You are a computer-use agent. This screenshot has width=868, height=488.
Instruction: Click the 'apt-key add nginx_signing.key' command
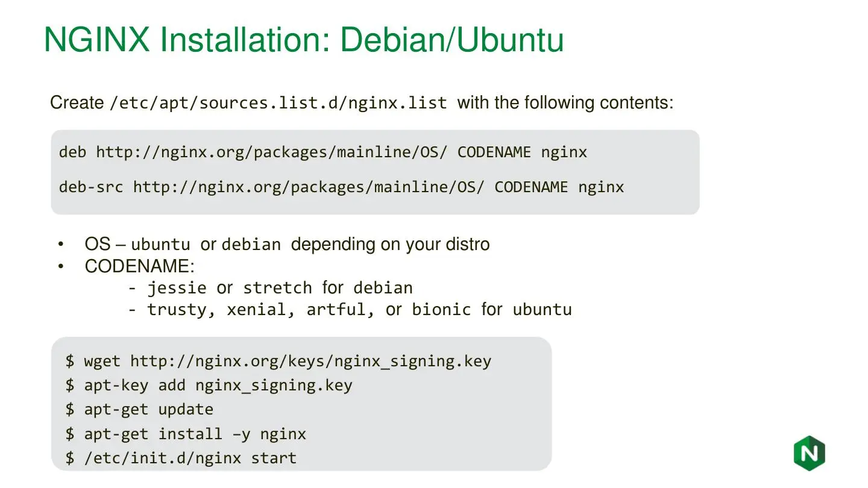click(209, 386)
